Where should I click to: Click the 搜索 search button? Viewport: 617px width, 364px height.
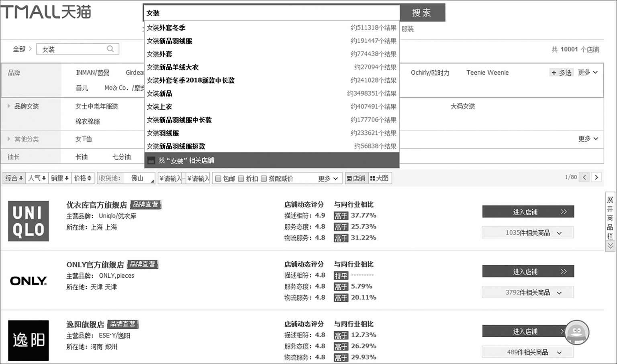422,12
